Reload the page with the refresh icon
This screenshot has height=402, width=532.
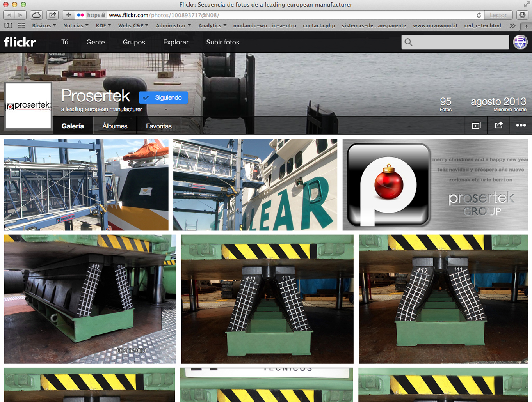tap(479, 15)
